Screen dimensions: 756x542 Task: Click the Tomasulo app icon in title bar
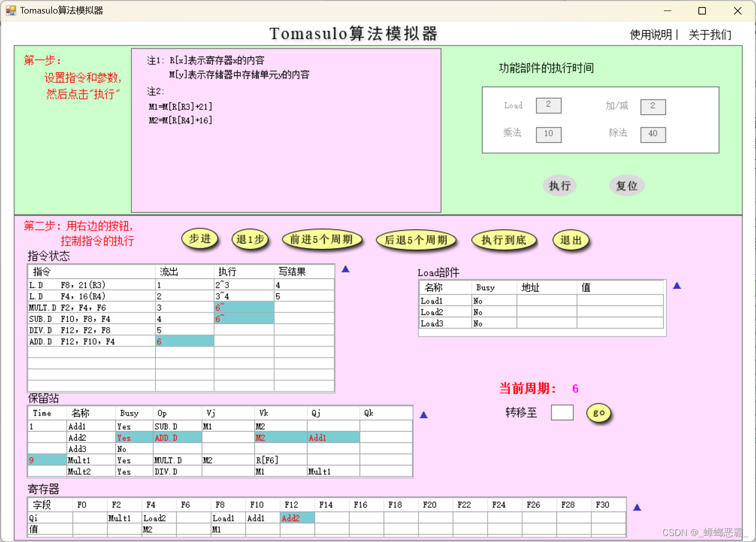pos(11,11)
